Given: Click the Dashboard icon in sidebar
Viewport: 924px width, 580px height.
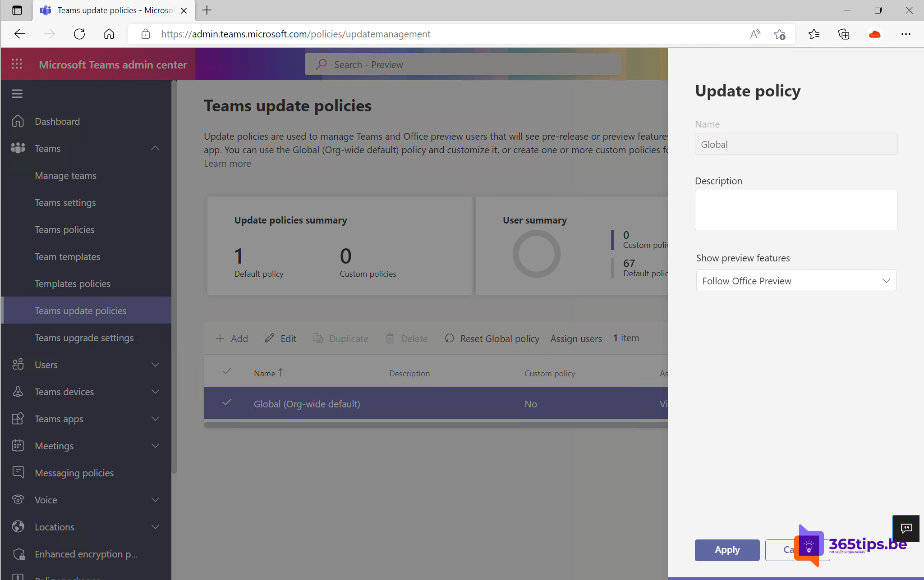Looking at the screenshot, I should [x=18, y=121].
